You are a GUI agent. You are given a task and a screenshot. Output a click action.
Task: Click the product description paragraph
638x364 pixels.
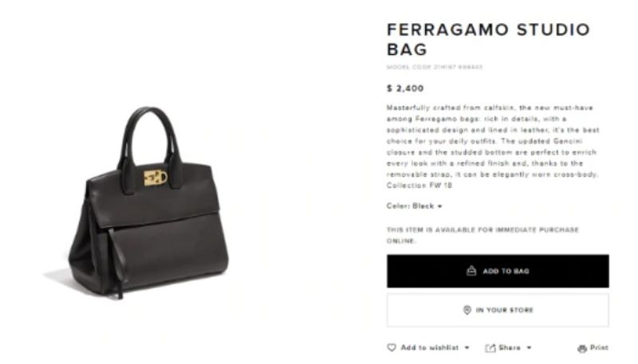pos(493,147)
